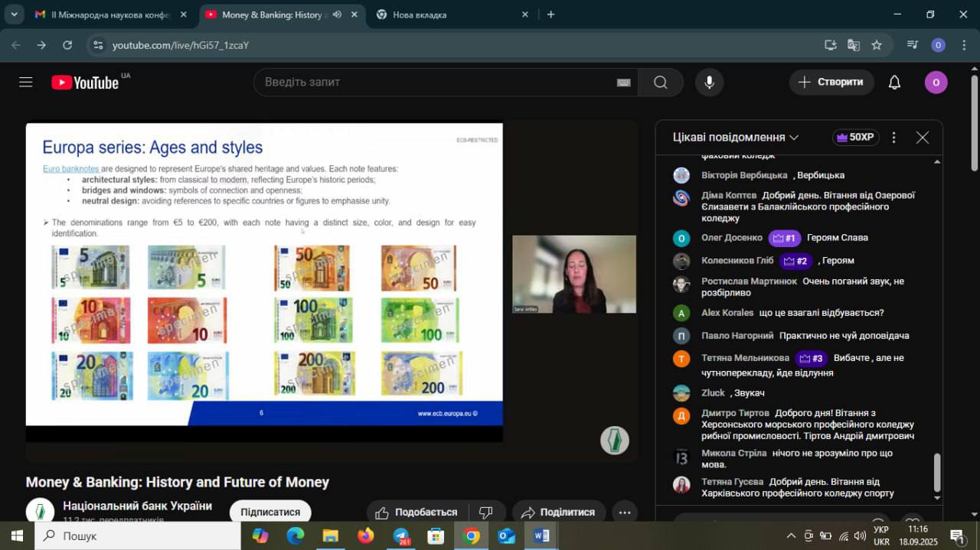
Task: Open chat more-options three dots menu
Action: 893,138
